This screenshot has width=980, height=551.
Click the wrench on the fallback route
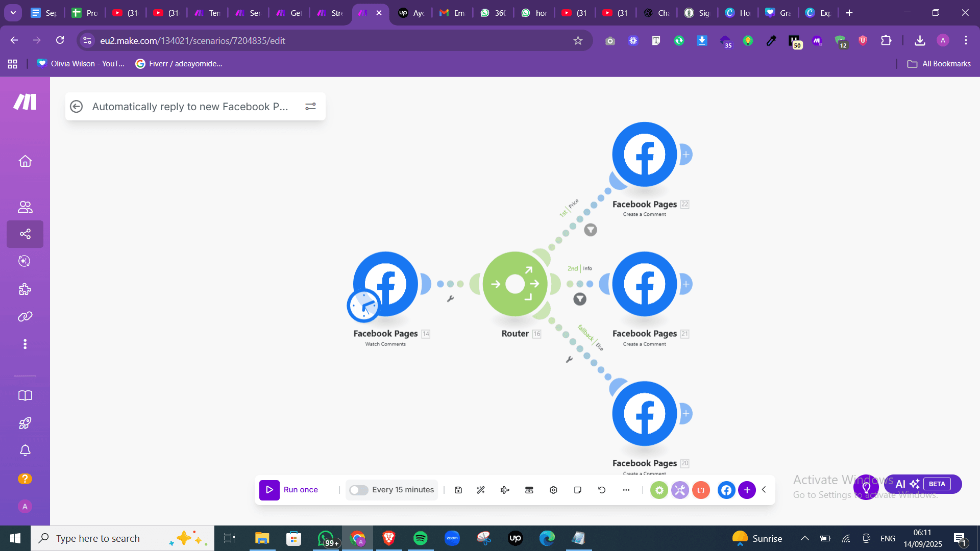point(569,360)
